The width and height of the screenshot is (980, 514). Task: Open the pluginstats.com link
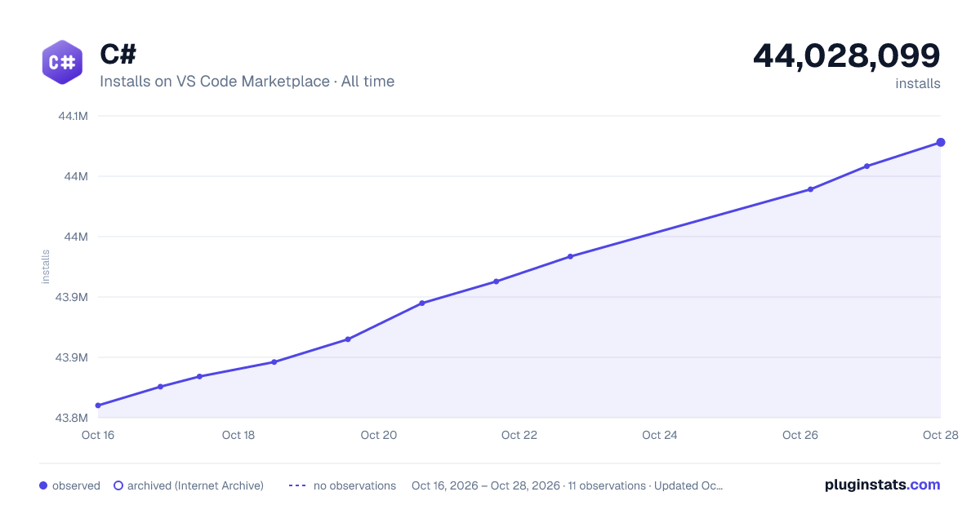[883, 485]
